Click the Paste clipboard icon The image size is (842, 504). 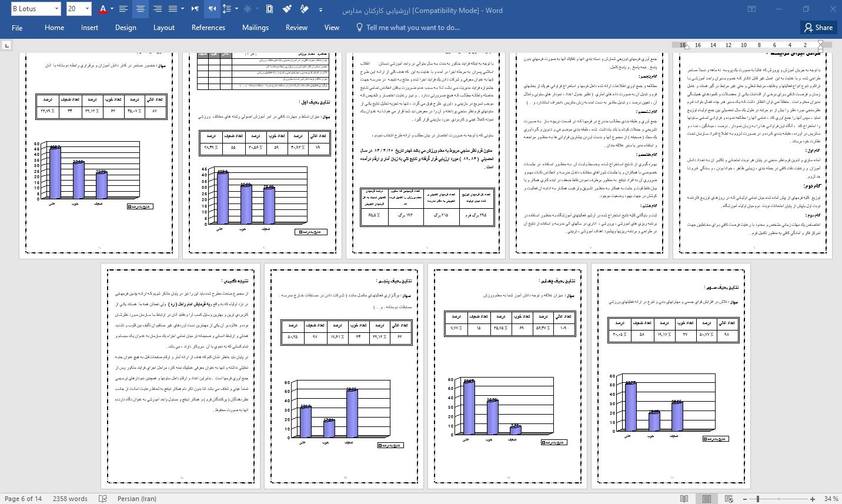[269, 9]
